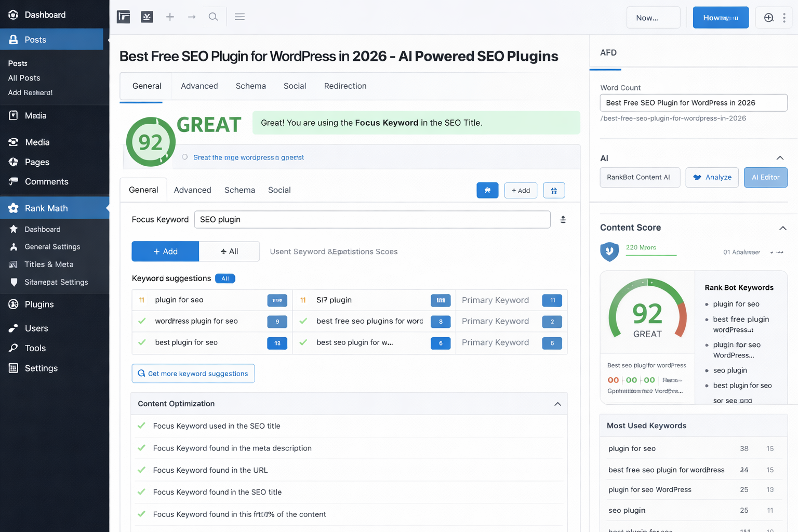
Task: Click the Sitemap Settings shield icon
Action: point(14,282)
